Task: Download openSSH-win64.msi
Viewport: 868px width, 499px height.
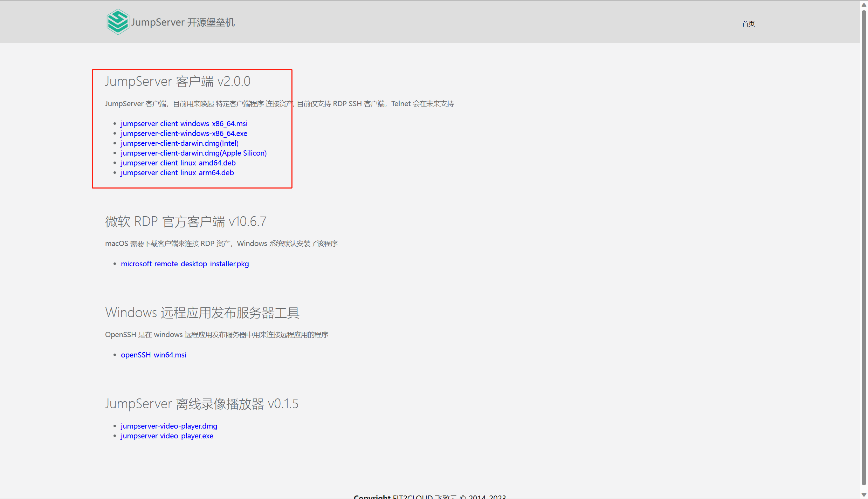Action: pyautogui.click(x=153, y=355)
